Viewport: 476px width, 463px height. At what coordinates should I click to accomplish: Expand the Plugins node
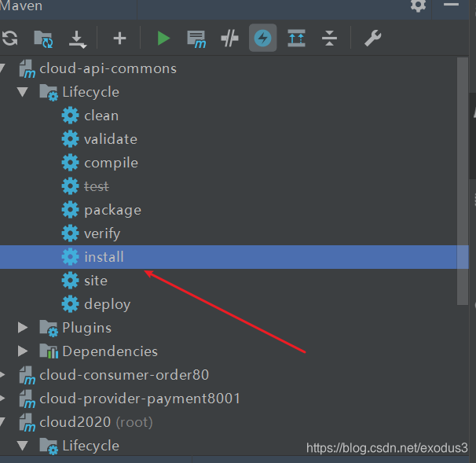[x=23, y=328]
